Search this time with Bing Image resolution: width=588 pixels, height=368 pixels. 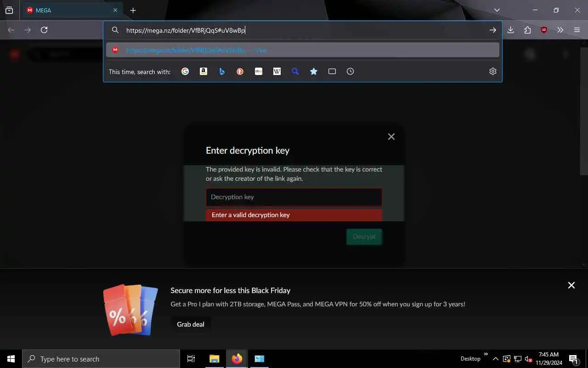222,71
